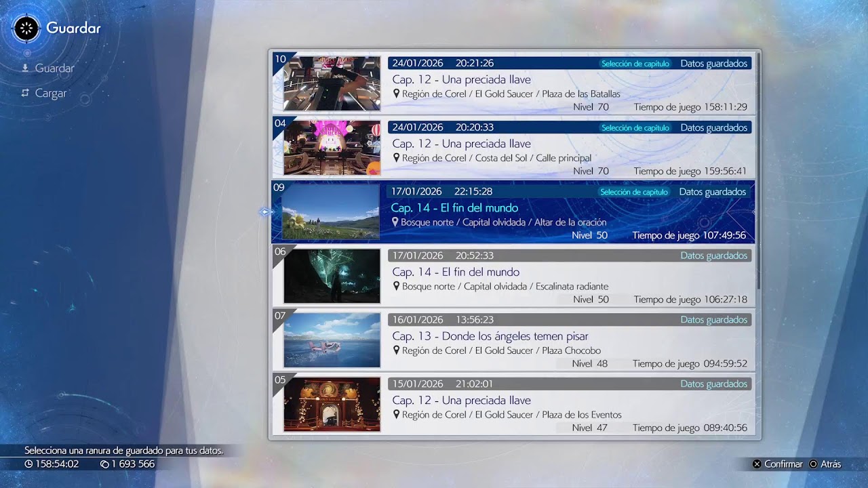Open save slot 05 Gold Saucer thumbnail
This screenshot has width=868, height=488.
(x=332, y=405)
